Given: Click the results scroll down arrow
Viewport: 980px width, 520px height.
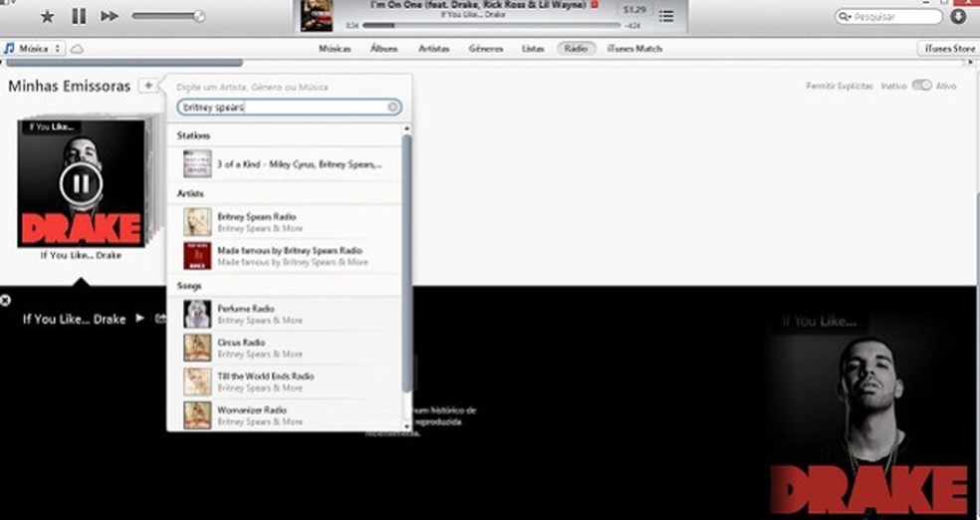Looking at the screenshot, I should click(407, 426).
